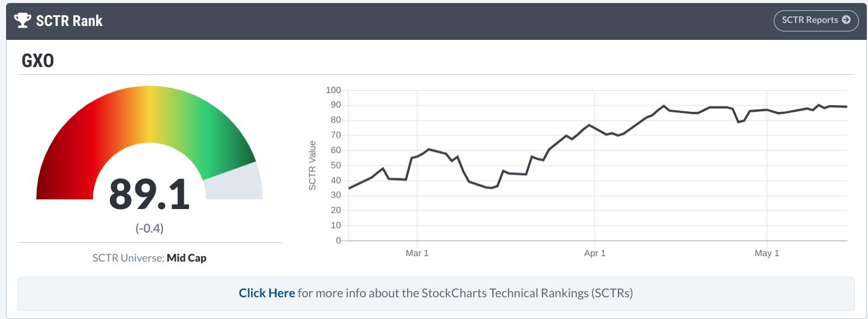The width and height of the screenshot is (868, 319).
Task: Follow the "Click Here" link
Action: [x=266, y=293]
